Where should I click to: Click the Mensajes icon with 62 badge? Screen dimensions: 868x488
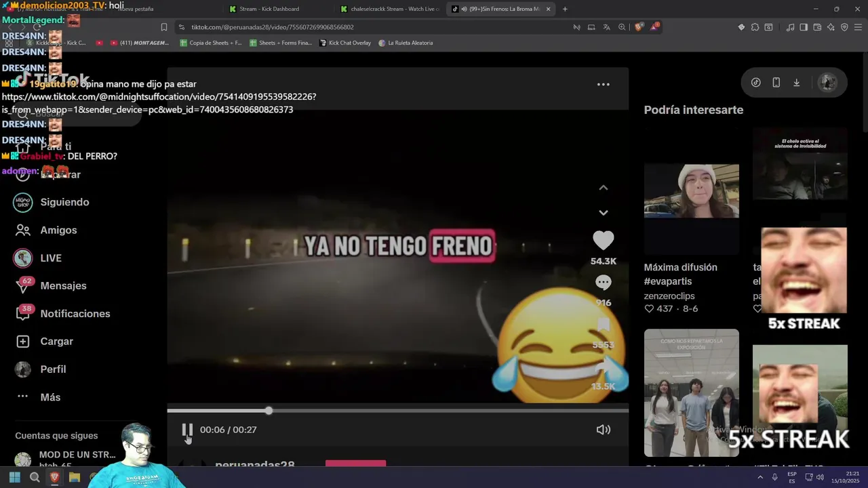click(23, 285)
